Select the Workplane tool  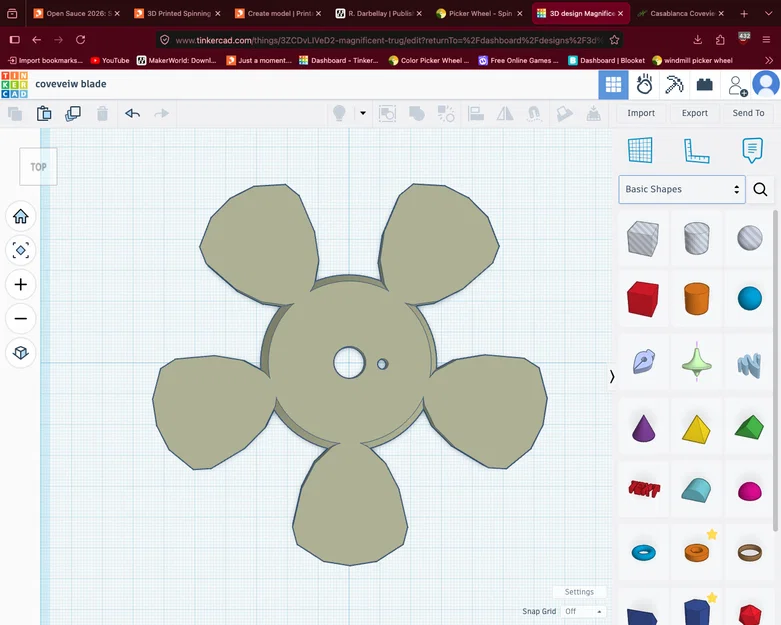[x=640, y=150]
